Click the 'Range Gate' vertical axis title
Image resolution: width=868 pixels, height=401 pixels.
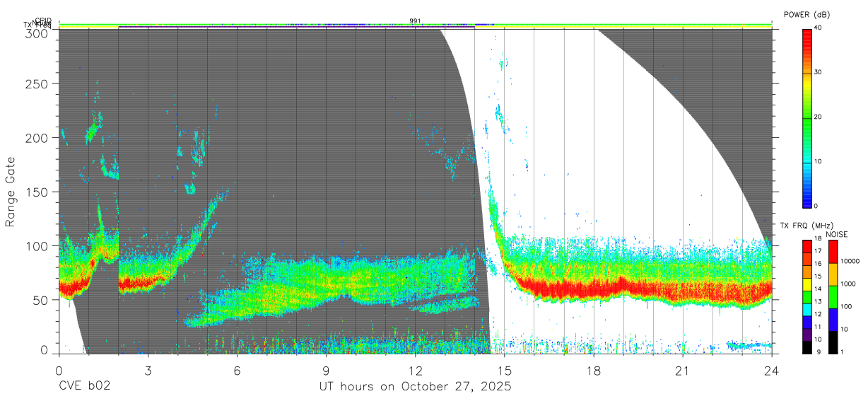coord(11,192)
